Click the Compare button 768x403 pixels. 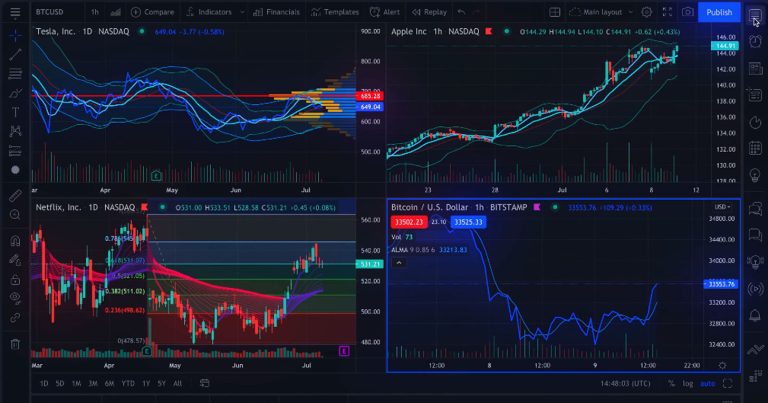pyautogui.click(x=152, y=12)
